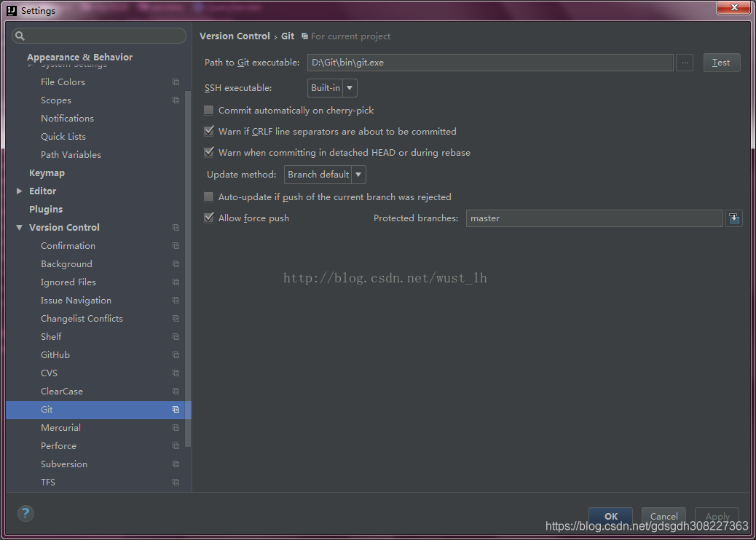
Task: Select Plugins in the settings tree
Action: pyautogui.click(x=46, y=209)
